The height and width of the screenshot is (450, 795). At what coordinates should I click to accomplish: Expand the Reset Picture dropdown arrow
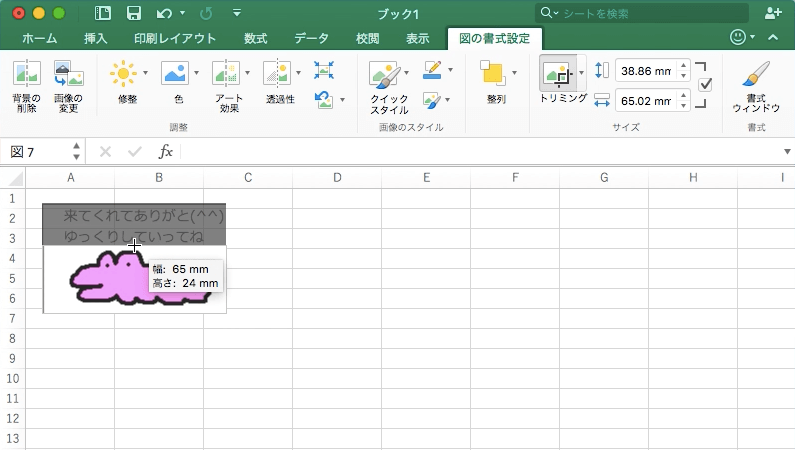(343, 100)
